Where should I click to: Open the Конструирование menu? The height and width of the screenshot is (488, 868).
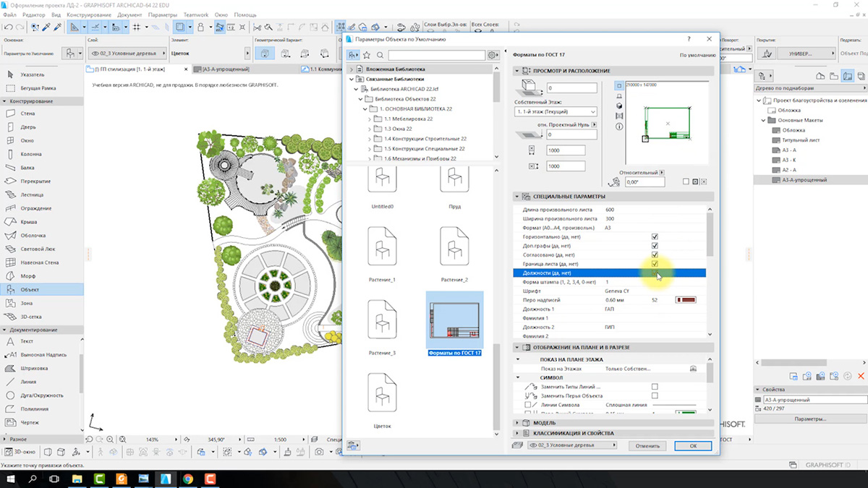pos(88,14)
